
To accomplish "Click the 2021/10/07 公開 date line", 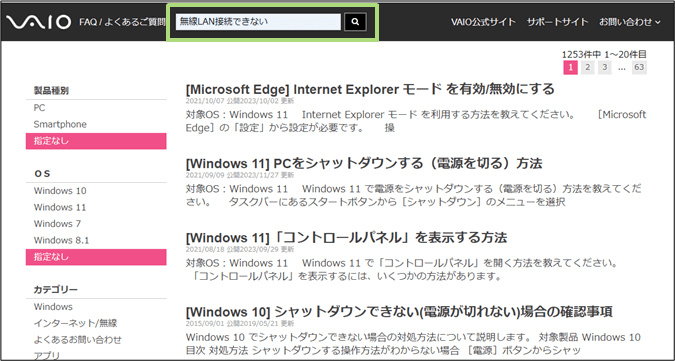I will pos(240,101).
